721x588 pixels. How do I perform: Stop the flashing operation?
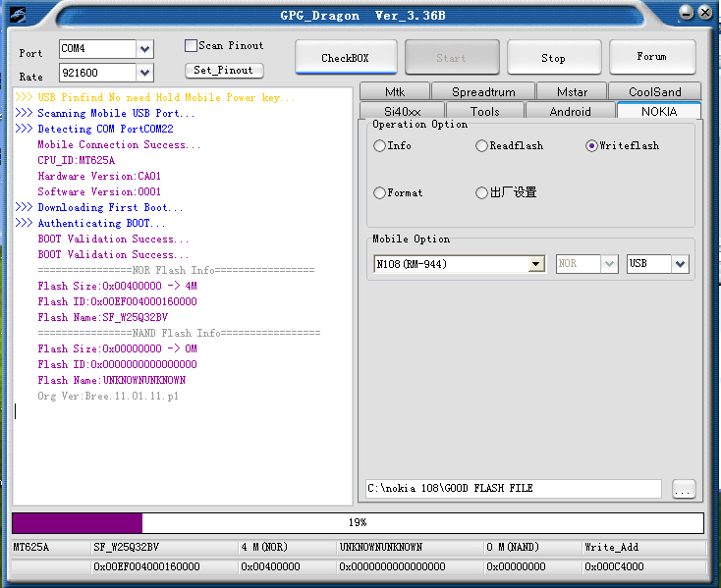coord(554,58)
